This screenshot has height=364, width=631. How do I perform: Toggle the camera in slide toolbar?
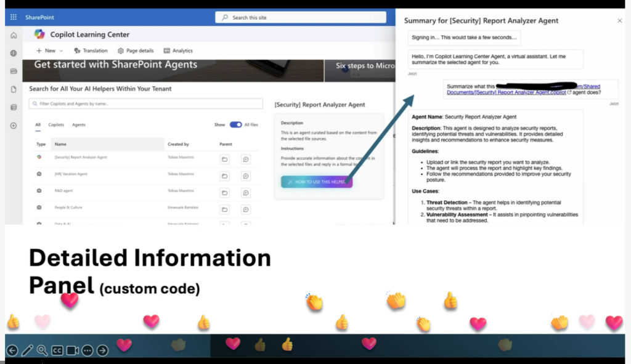(73, 350)
